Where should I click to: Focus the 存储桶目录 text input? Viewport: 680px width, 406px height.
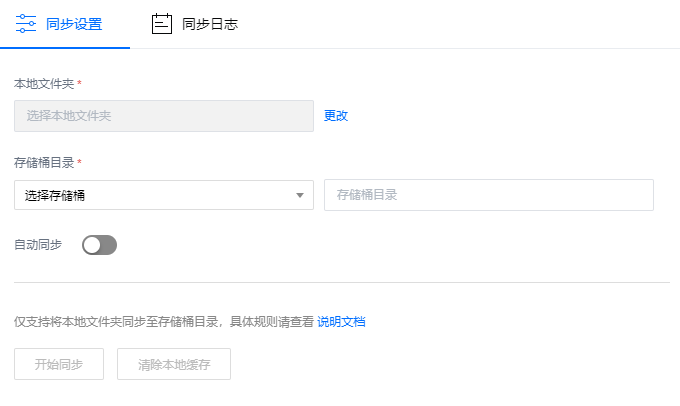(x=488, y=195)
